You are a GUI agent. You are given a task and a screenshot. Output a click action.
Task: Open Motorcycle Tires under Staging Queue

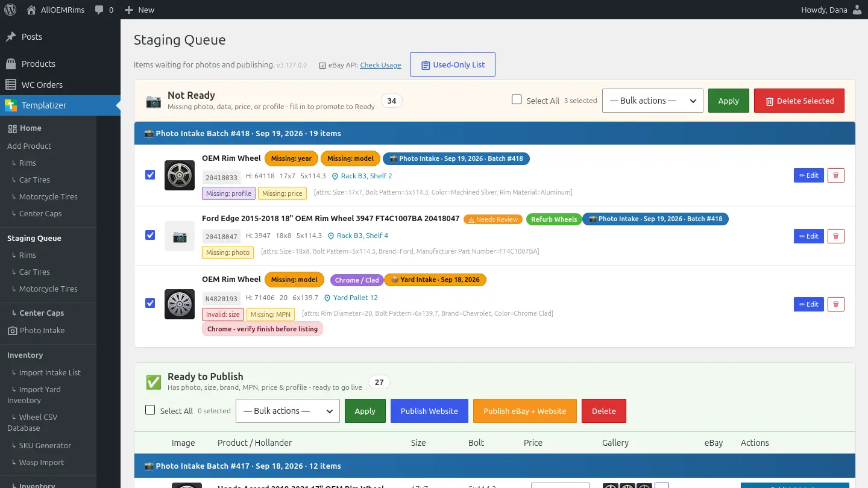pos(48,289)
